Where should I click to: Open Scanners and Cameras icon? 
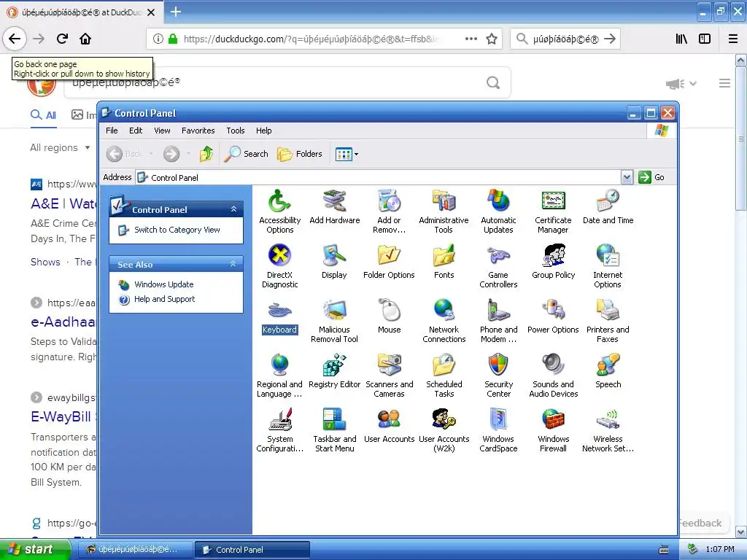[390, 376]
